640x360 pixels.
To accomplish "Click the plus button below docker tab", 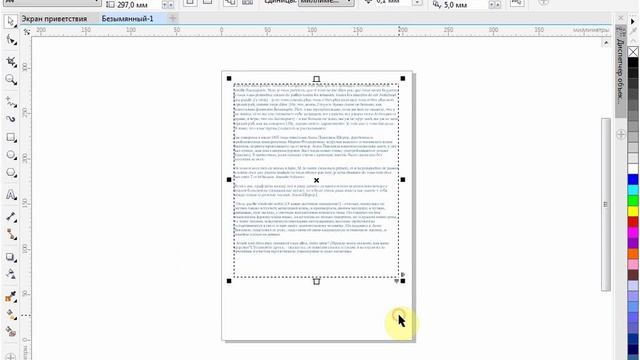I will (621, 135).
